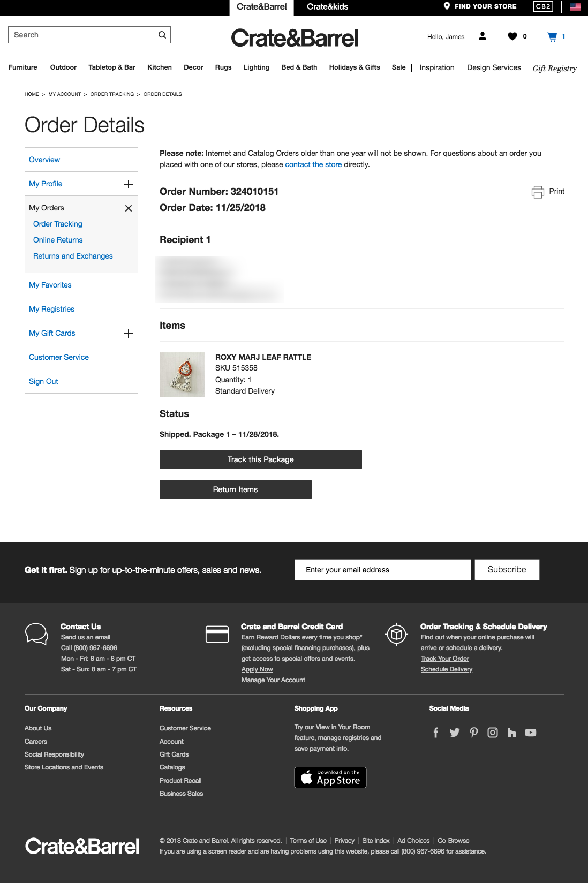
Task: Click the My Account breadcrumb
Action: [x=65, y=94]
